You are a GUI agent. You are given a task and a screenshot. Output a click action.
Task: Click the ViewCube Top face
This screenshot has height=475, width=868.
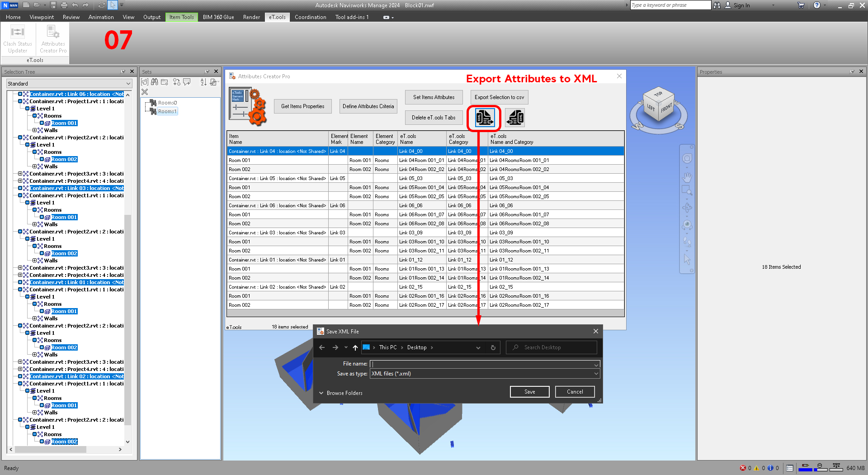click(658, 95)
